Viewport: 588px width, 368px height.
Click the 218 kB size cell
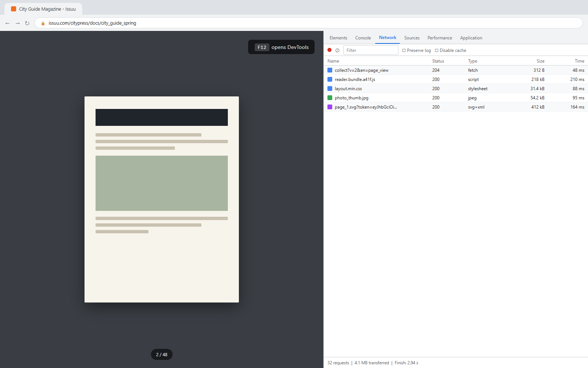coord(538,79)
